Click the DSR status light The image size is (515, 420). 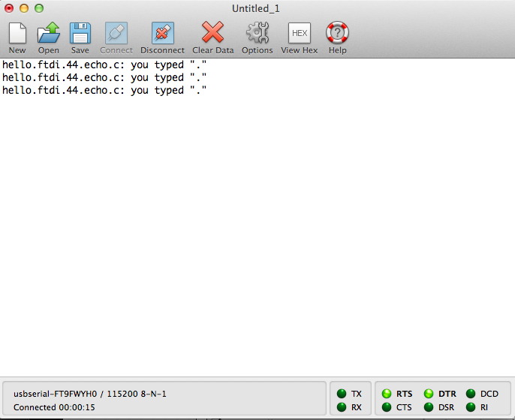(x=429, y=407)
